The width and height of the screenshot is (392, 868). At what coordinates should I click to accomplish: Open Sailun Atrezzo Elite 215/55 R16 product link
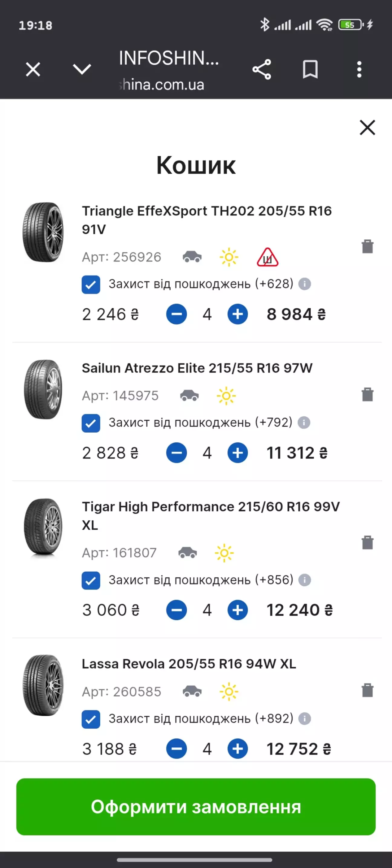[x=197, y=368]
